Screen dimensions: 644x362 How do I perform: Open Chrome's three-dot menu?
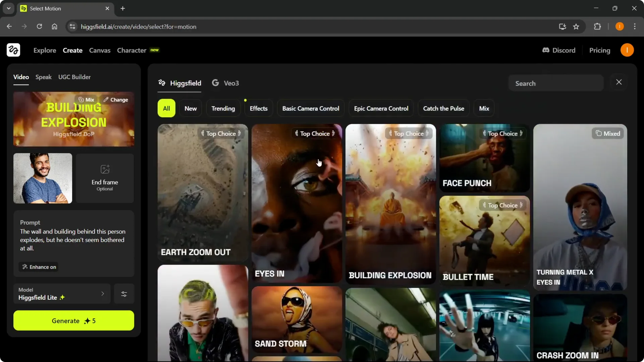click(635, 27)
